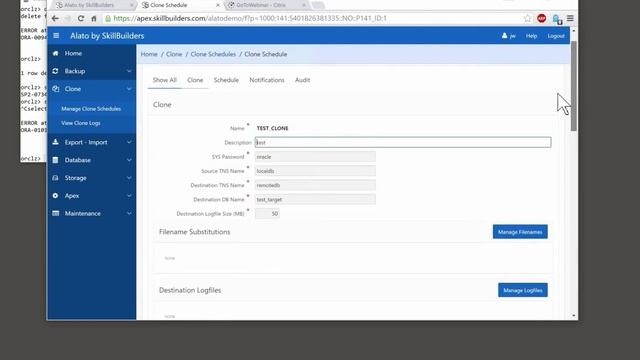Click the Alato by SkillBuilders title

click(x=107, y=36)
